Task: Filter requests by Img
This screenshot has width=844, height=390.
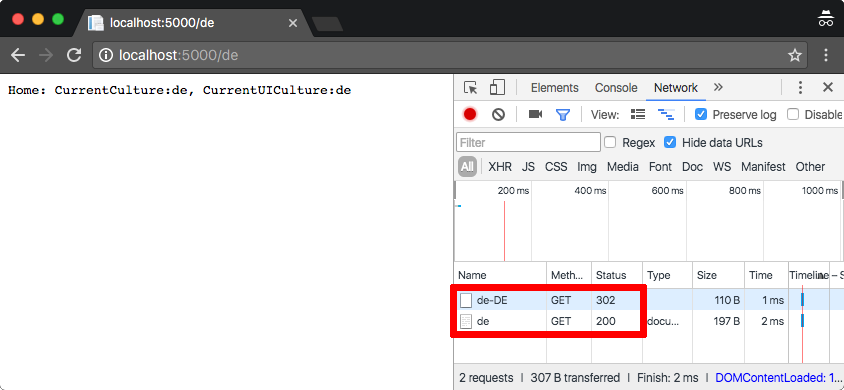Action: coord(587,167)
